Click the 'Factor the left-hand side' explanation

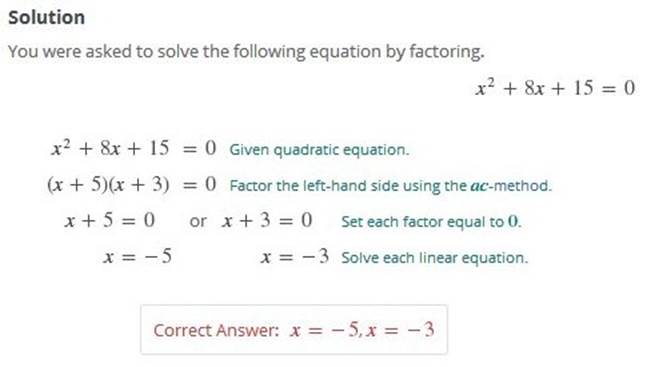pos(391,186)
